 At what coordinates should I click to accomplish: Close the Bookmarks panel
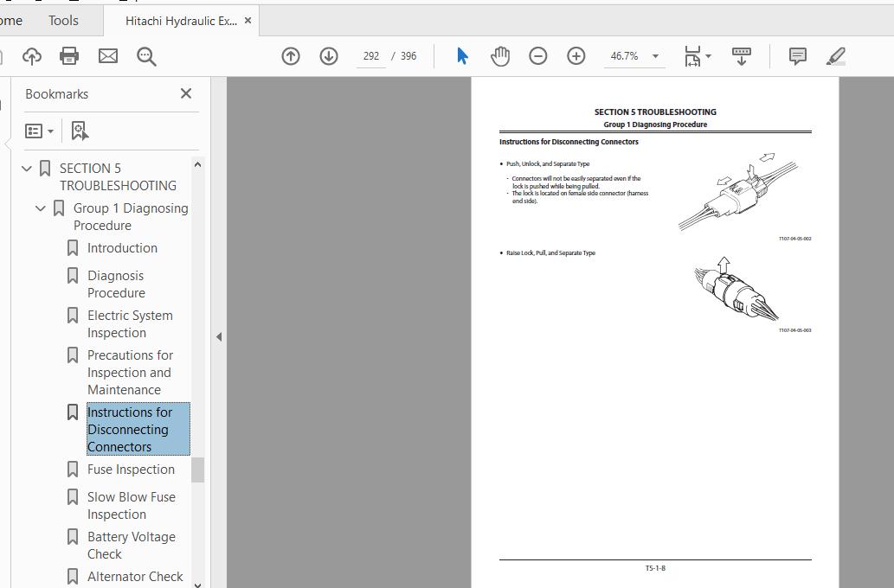point(186,93)
